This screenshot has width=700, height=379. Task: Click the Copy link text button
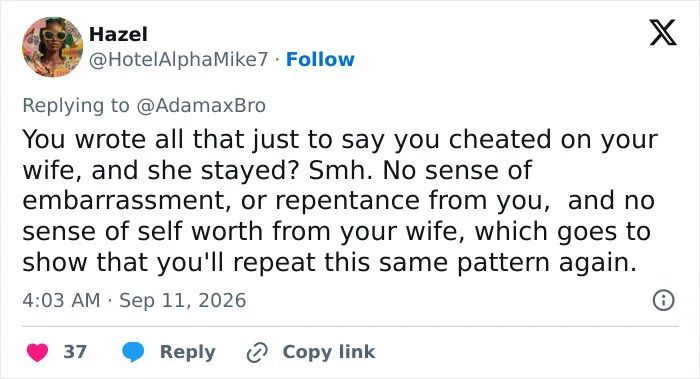[329, 352]
